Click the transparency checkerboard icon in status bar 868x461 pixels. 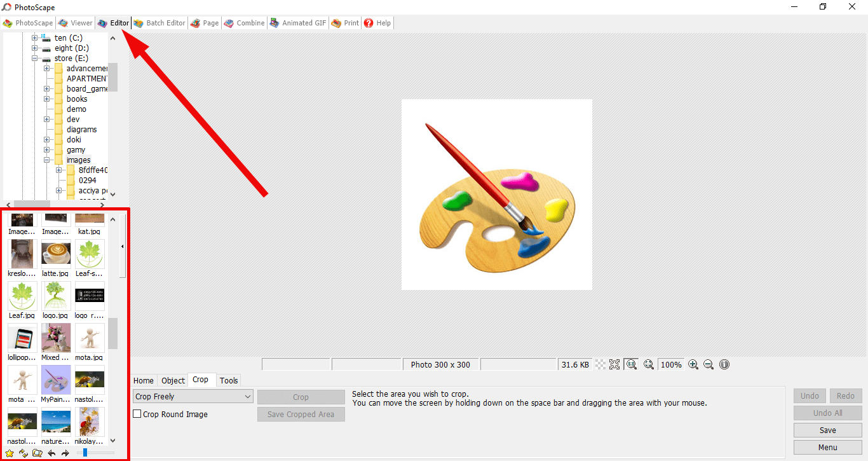[600, 364]
